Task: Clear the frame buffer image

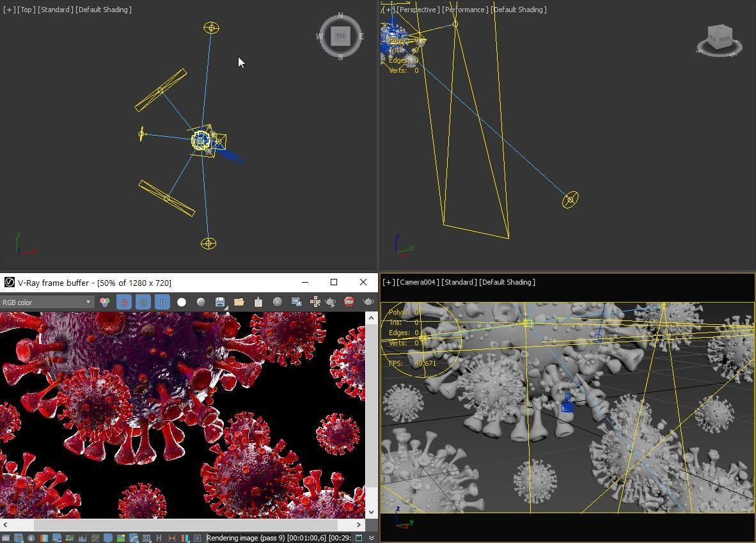Action: [x=277, y=303]
